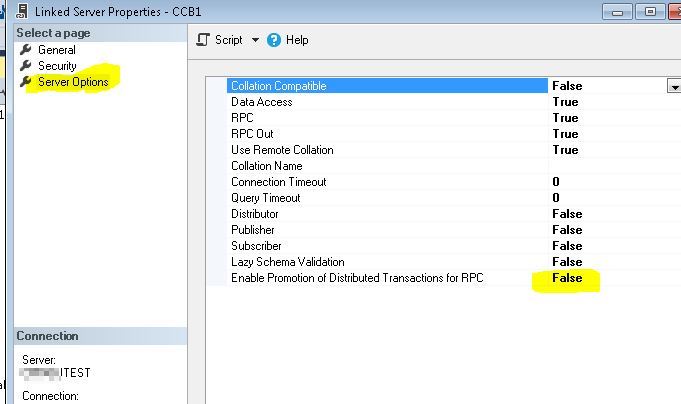
Task: Maximize the Linked Server Properties window
Action: pos(650,11)
